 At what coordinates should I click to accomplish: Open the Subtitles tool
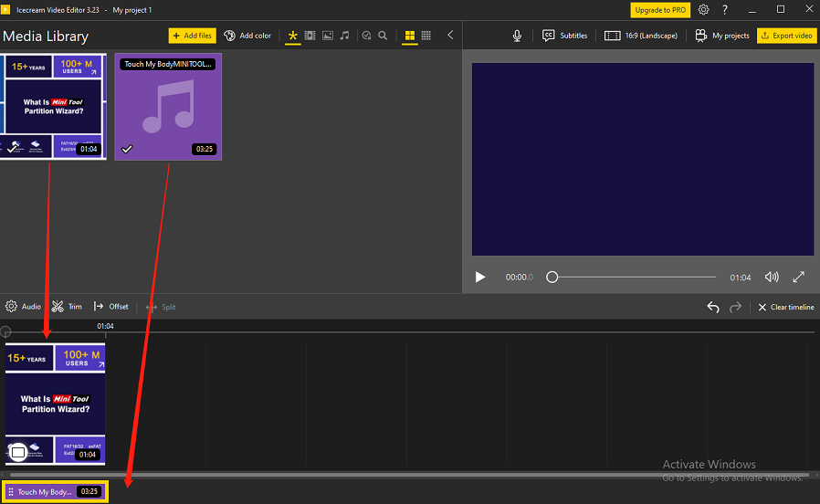[x=565, y=36]
